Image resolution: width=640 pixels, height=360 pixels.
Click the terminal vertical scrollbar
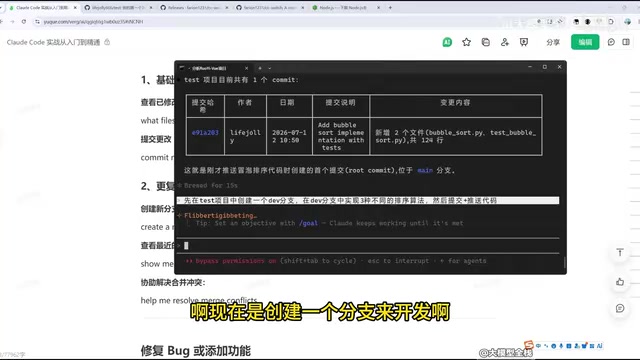pyautogui.click(x=564, y=262)
